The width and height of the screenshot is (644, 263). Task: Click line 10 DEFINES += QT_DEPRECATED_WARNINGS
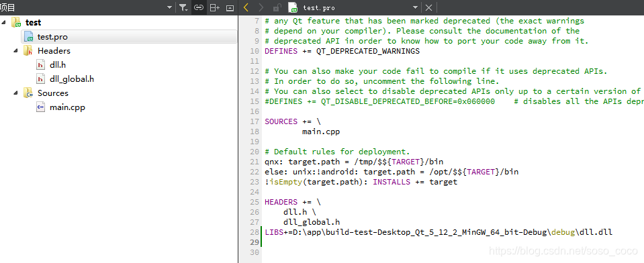(342, 51)
